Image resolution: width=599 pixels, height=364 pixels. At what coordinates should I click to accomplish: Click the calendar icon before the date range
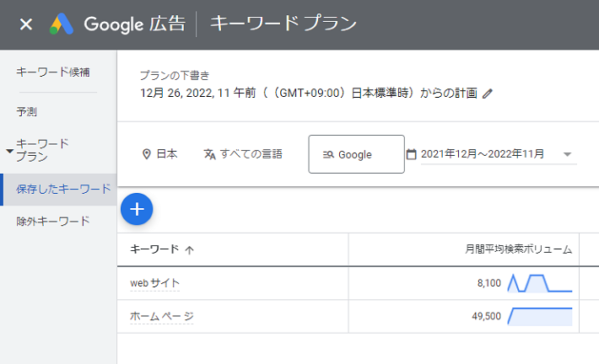(x=412, y=154)
